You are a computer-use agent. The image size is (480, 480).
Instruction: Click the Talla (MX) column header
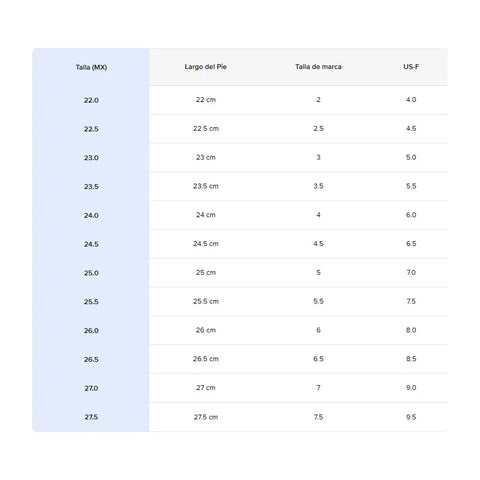[91, 67]
